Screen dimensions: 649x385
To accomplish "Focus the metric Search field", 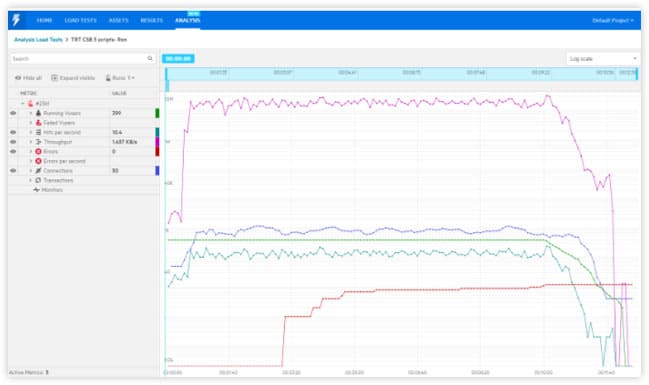I will [83, 59].
